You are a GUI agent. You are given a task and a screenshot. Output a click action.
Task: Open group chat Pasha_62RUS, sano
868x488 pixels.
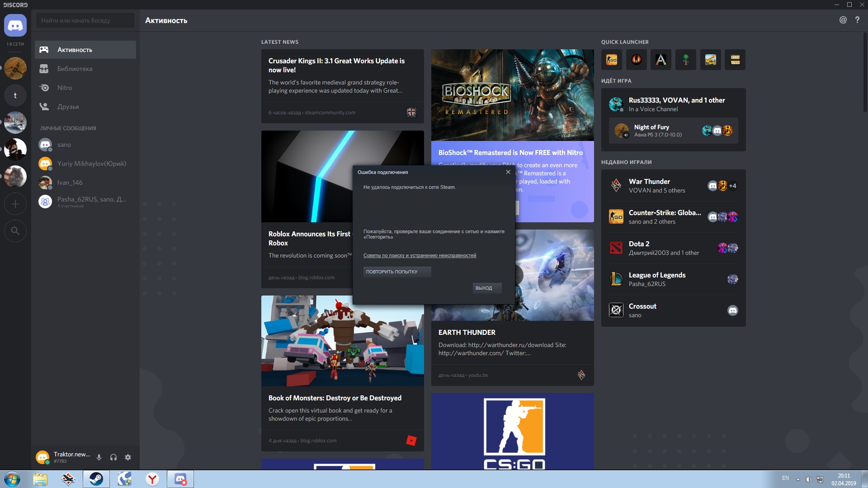point(85,202)
